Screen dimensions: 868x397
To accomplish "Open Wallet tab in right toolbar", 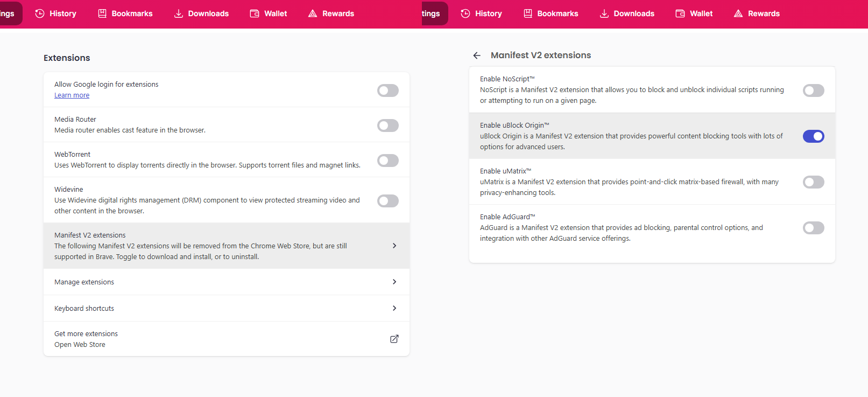I will pyautogui.click(x=694, y=13).
